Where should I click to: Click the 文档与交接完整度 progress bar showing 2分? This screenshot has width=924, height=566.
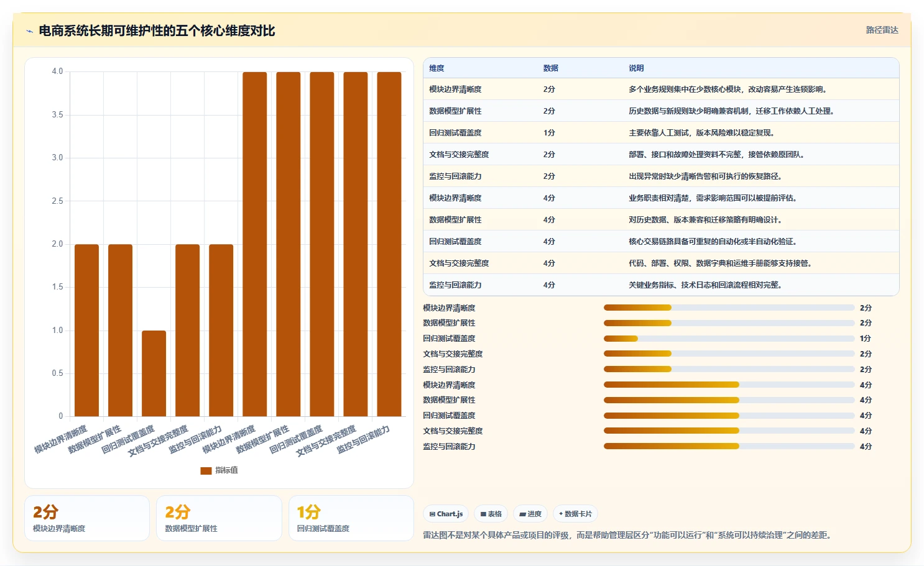point(729,354)
